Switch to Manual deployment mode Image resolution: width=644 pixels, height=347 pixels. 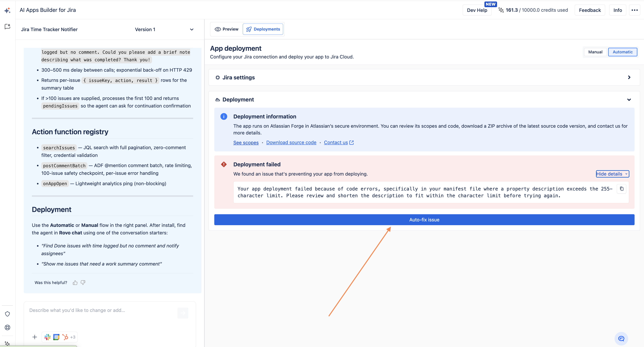[595, 52]
